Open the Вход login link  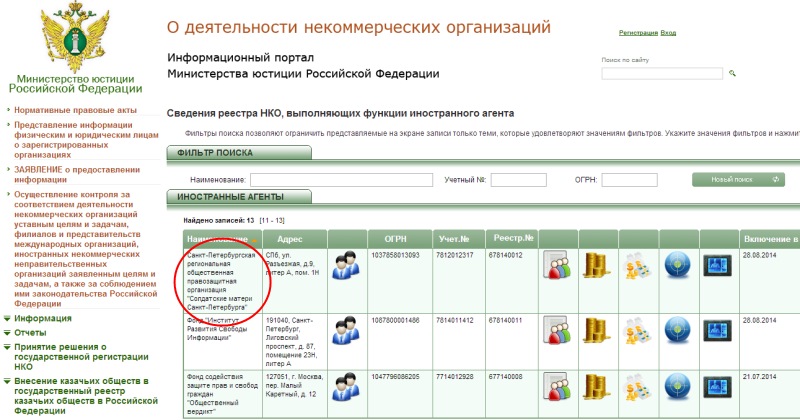pyautogui.click(x=668, y=33)
